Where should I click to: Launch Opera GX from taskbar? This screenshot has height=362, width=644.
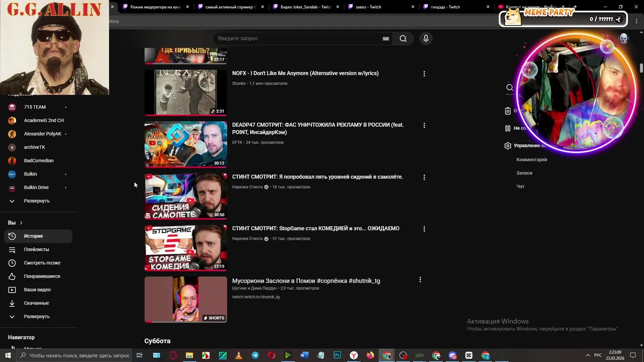[173, 355]
